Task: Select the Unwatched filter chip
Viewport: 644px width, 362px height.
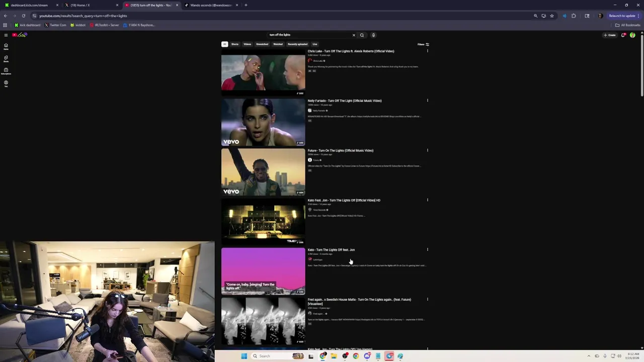Action: [262, 44]
